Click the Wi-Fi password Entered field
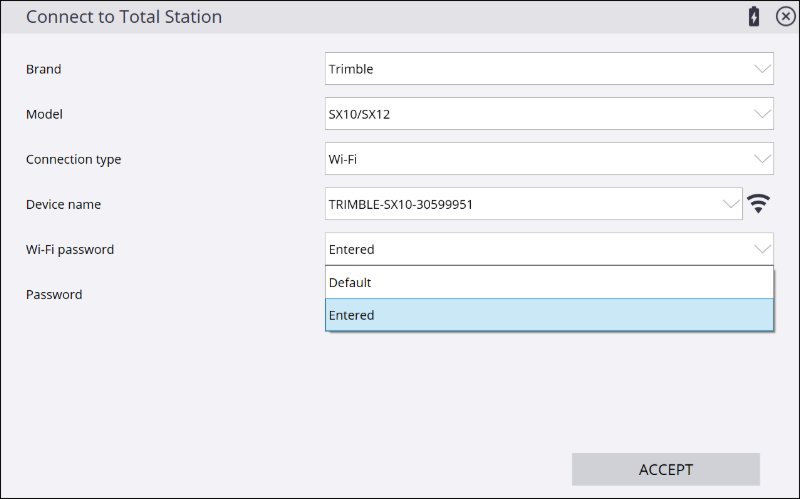The height and width of the screenshot is (499, 800). [x=549, y=249]
